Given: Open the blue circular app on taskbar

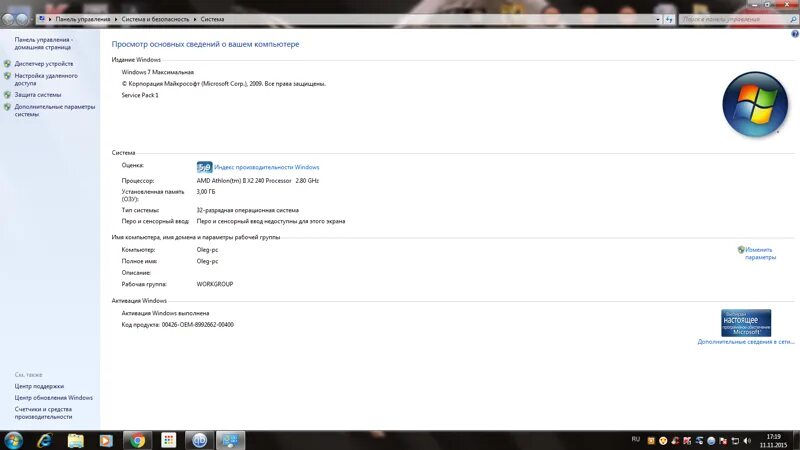Looking at the screenshot, I should point(199,440).
